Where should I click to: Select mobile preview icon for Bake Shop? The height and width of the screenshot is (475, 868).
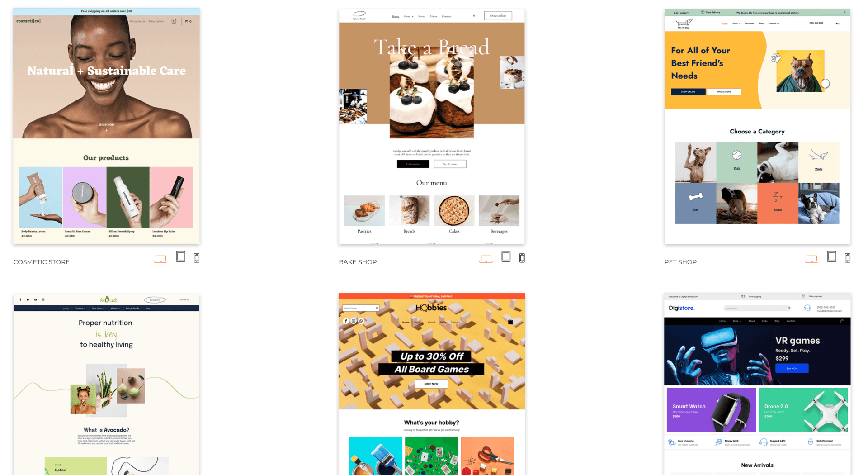[522, 258]
